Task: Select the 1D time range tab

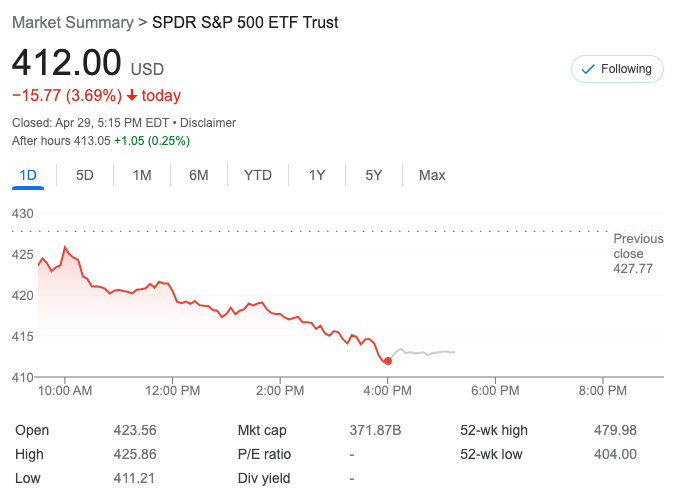Action: pyautogui.click(x=28, y=175)
